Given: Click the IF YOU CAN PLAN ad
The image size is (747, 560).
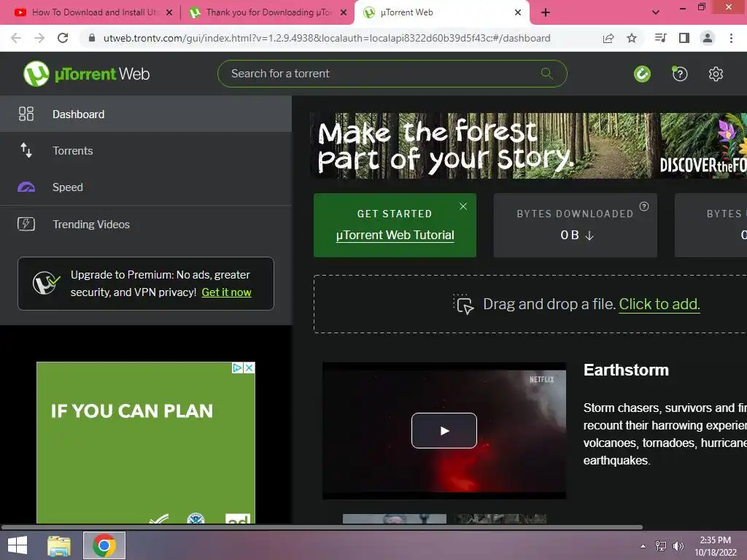Looking at the screenshot, I should (x=146, y=443).
